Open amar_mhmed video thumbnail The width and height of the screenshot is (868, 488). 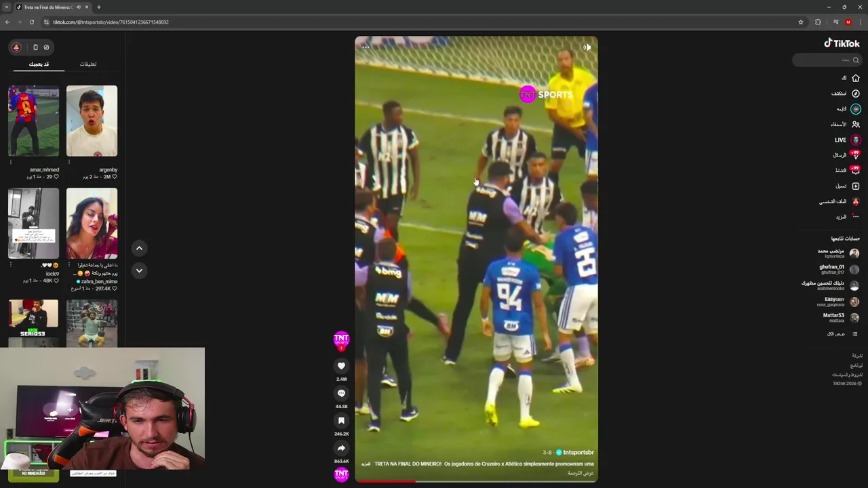tap(33, 121)
